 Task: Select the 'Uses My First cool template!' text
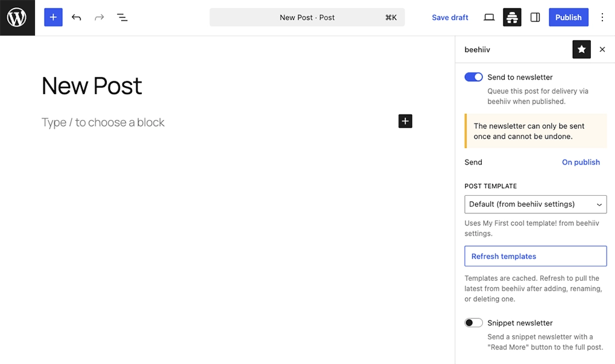[x=532, y=228]
